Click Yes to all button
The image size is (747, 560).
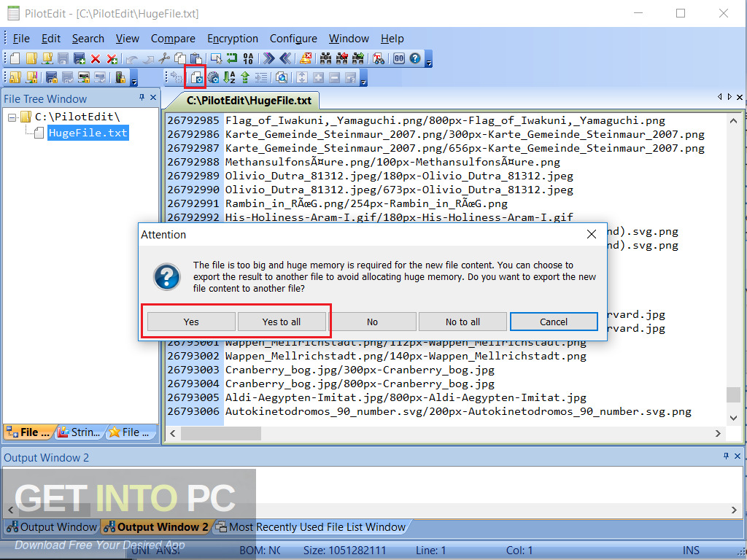pyautogui.click(x=282, y=322)
